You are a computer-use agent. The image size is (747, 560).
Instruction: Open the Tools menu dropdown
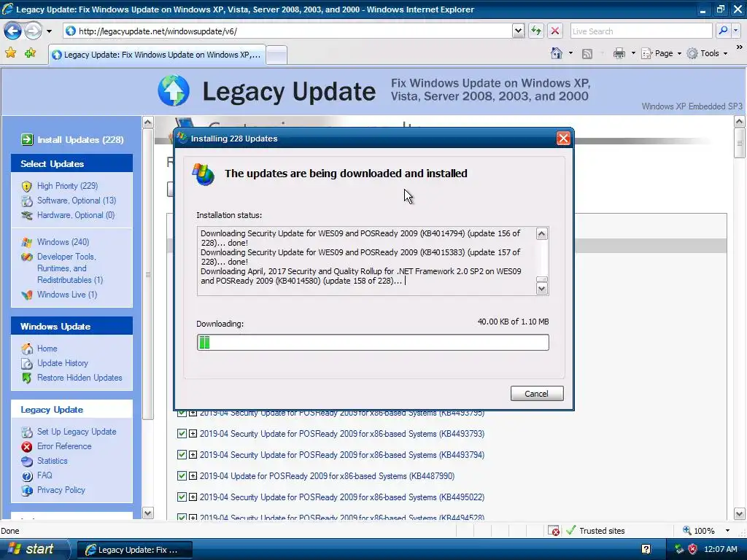(726, 53)
